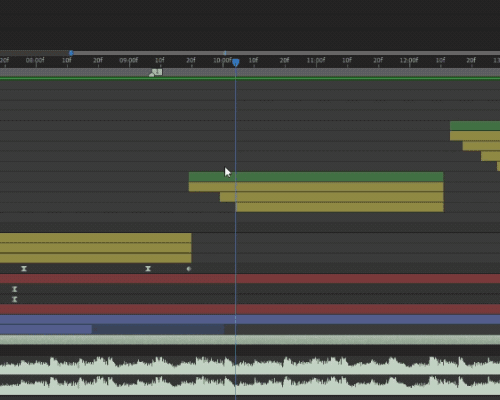Select the third staggered yellow bar at right edge
500x400 pixels.
490,156
